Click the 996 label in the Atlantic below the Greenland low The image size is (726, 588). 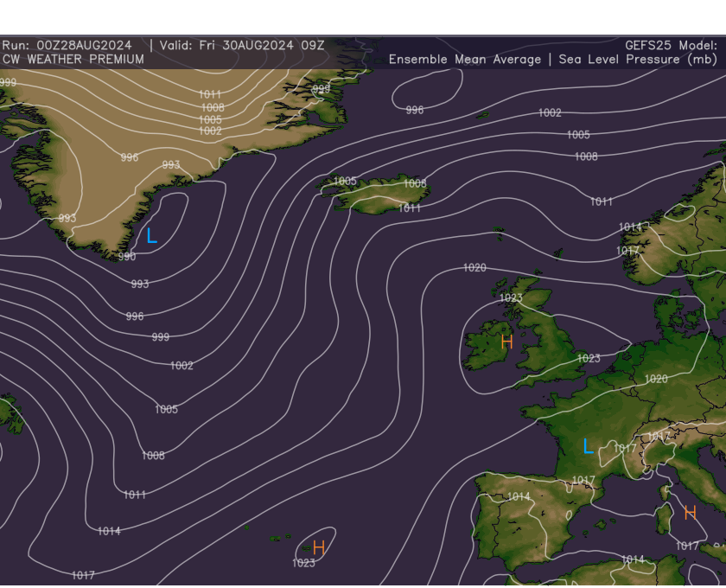pyautogui.click(x=135, y=316)
